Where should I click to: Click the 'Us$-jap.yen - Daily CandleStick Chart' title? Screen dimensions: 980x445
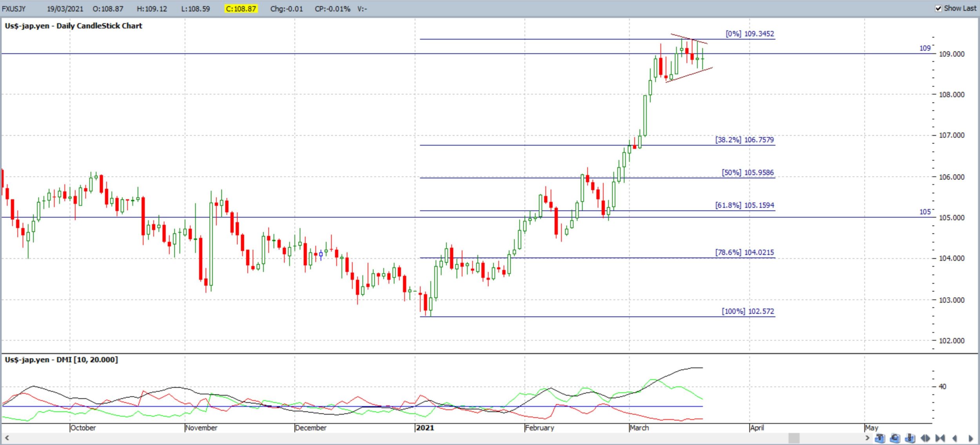click(x=73, y=26)
